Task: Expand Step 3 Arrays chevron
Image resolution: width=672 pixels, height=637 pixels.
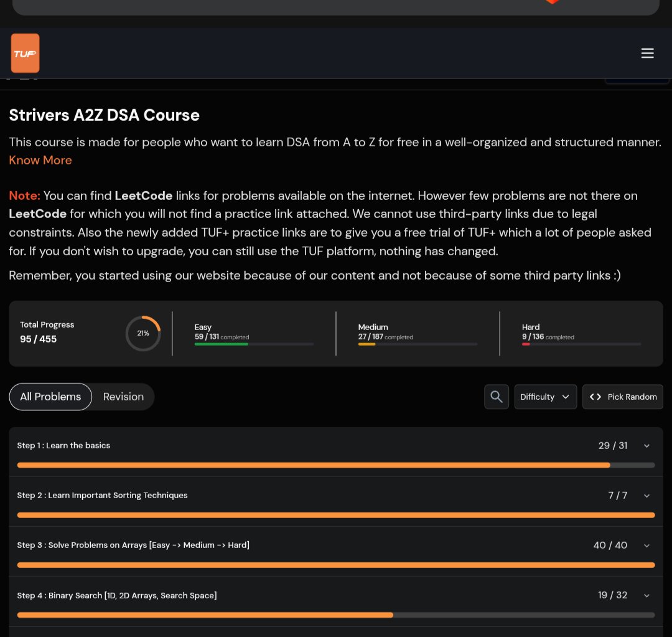Action: point(646,545)
